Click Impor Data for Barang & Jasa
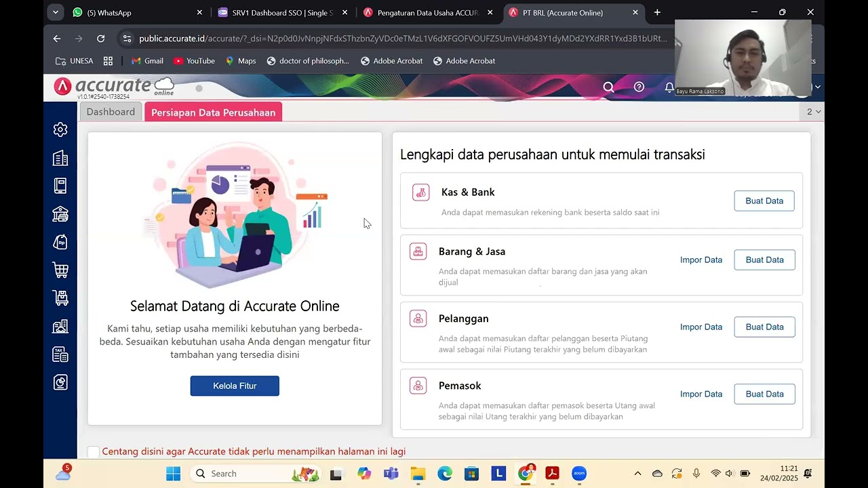The image size is (868, 488). click(x=701, y=260)
